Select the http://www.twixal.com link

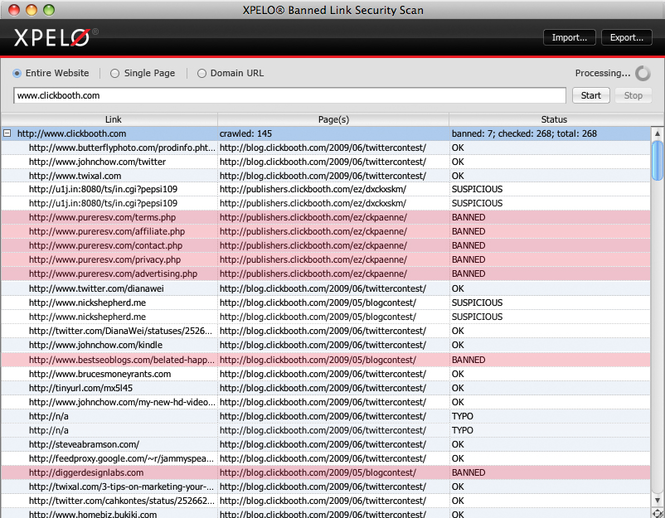[75, 176]
